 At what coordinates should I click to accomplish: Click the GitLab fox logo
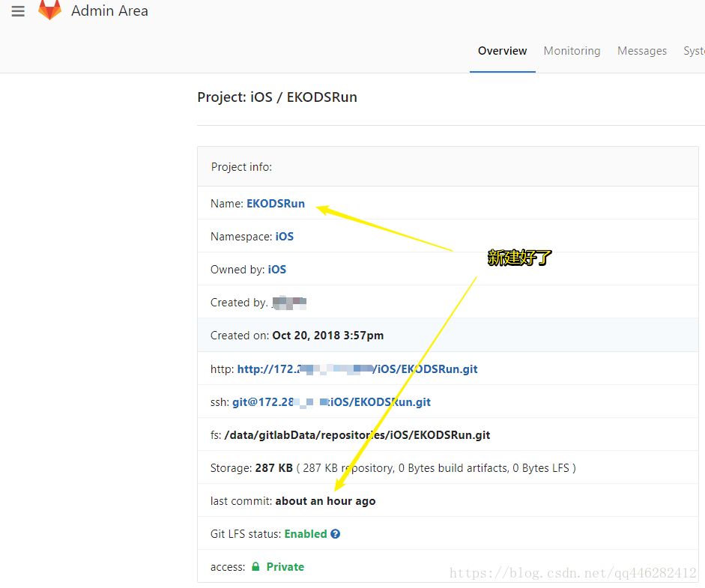(49, 10)
